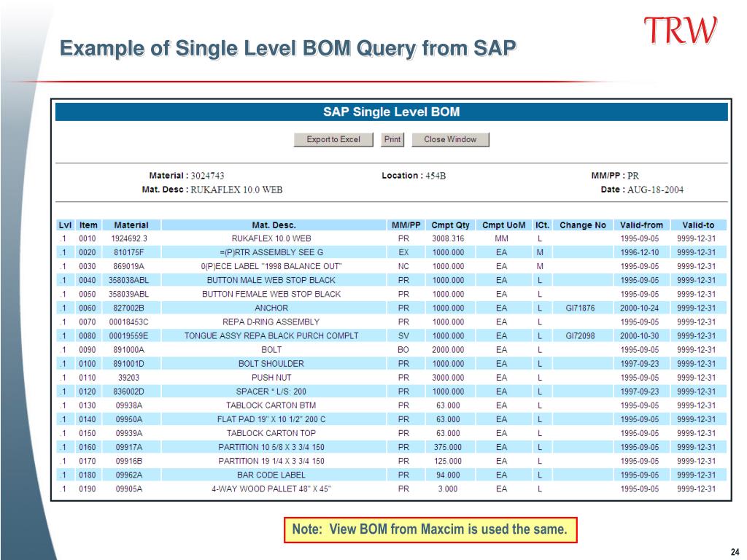Click material number 358038ABL
Image resolution: width=747 pixels, height=560 pixels.
coord(128,280)
